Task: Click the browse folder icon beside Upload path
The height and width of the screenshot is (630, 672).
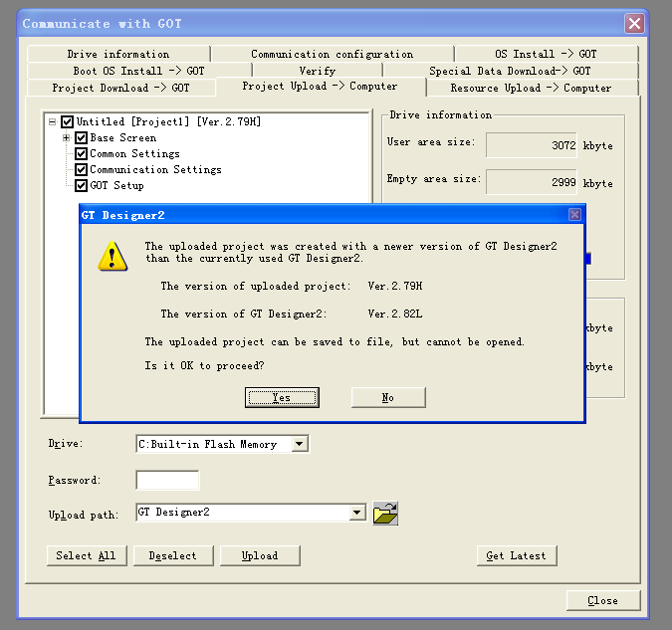Action: coord(385,514)
